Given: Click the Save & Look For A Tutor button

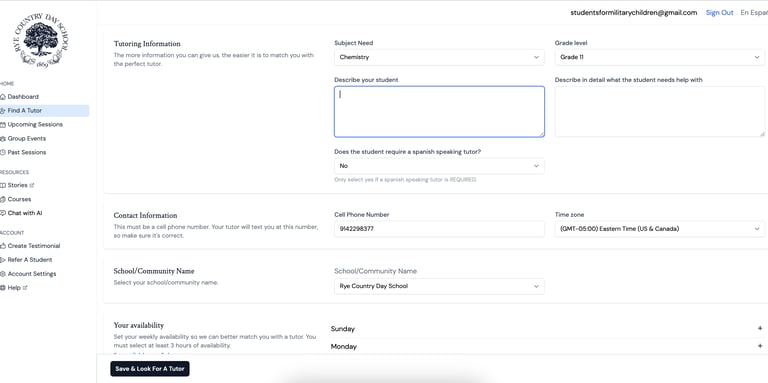Looking at the screenshot, I should point(150,369).
